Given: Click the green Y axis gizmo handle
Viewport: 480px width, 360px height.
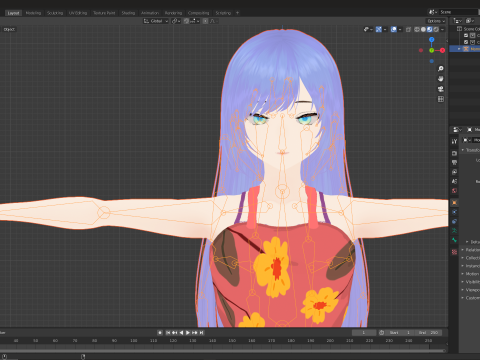Looking at the screenshot, I should [x=432, y=50].
